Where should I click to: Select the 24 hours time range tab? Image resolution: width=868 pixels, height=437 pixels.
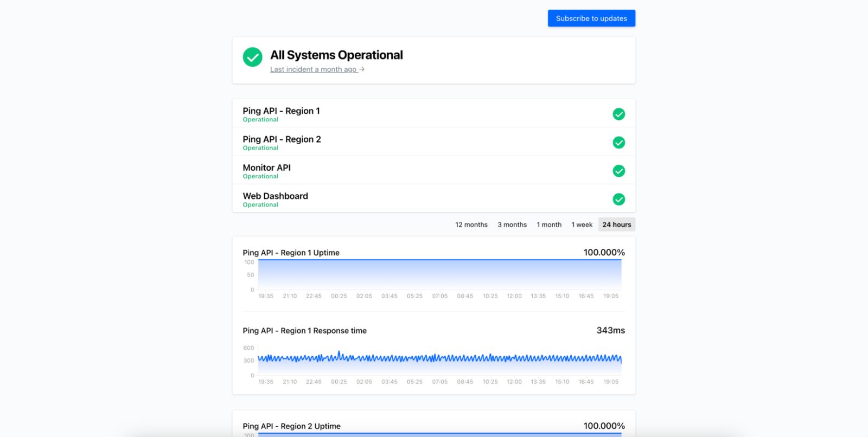(x=617, y=224)
